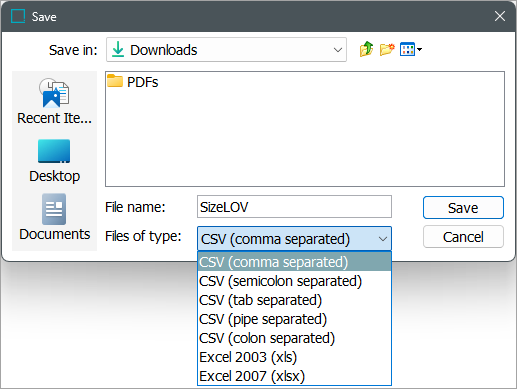
Task: Close the Save dialog
Action: point(500,16)
